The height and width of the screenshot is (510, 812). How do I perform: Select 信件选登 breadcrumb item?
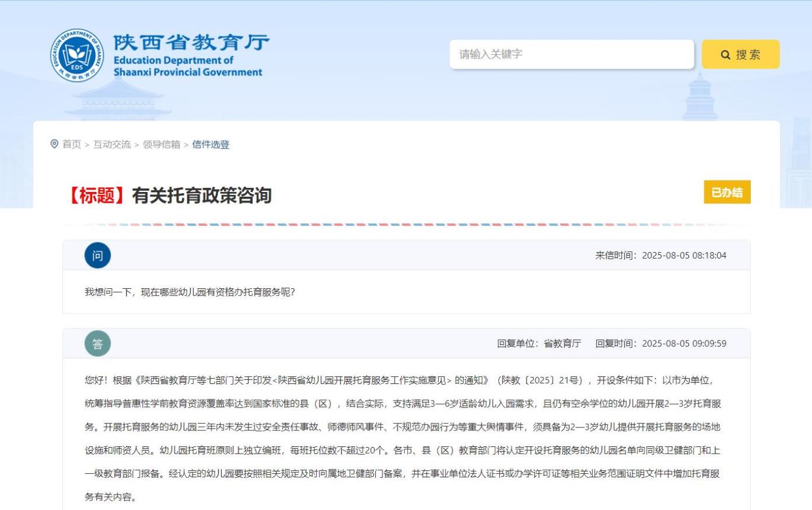pos(210,144)
